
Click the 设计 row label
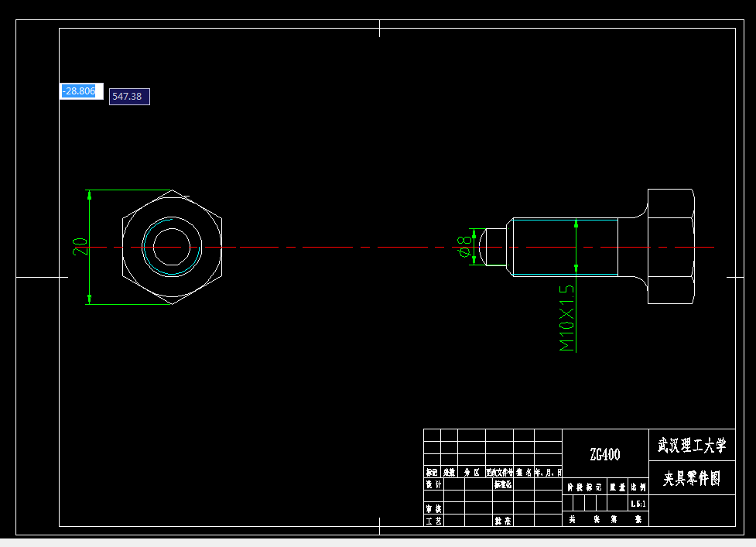[433, 484]
